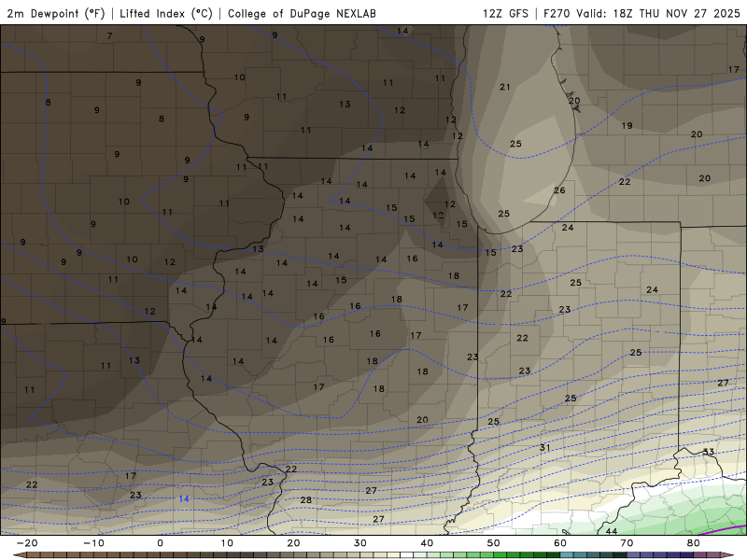Click the blue contour label "14"
747x560 pixels.
point(184,498)
